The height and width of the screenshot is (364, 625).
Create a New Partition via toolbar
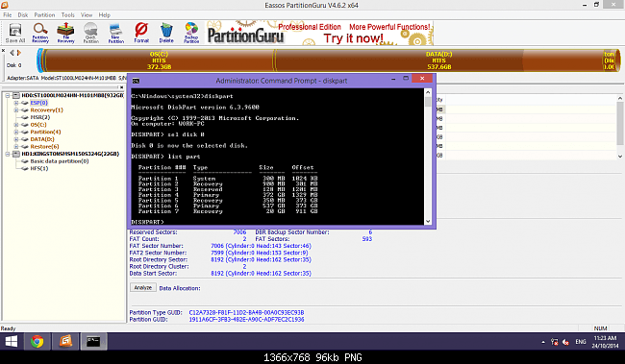pyautogui.click(x=116, y=33)
